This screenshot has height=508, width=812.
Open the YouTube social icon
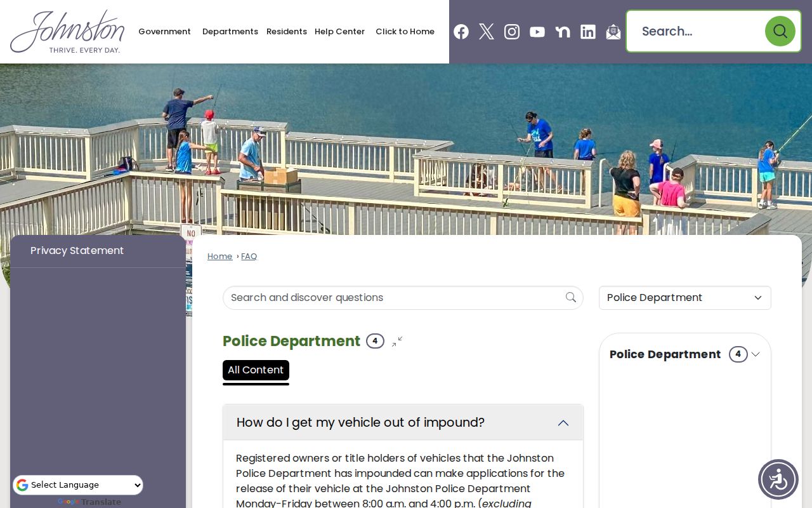[537, 32]
